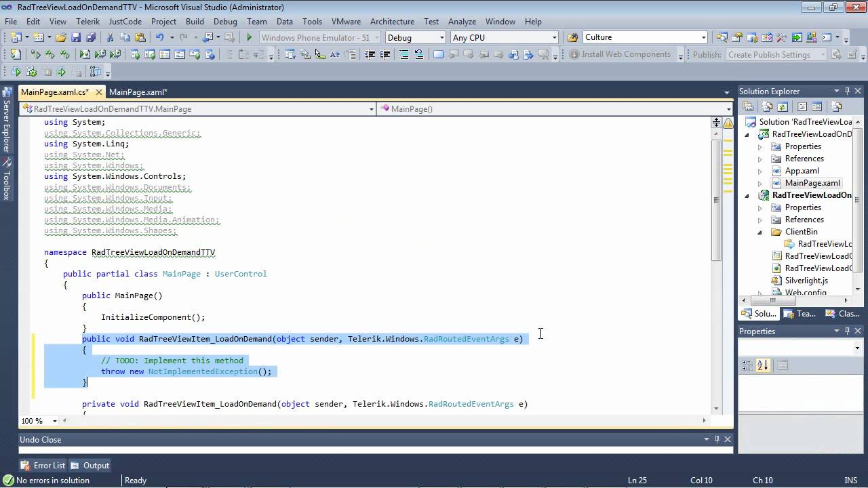This screenshot has height=488, width=868.
Task: Click Solution Explorer Properties icon
Action: (748, 106)
